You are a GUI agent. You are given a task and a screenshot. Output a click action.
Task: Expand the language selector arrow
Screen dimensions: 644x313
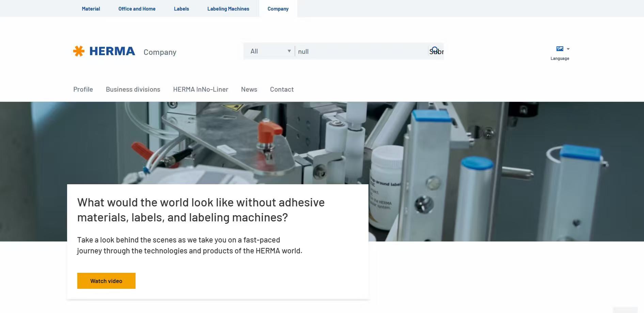[x=568, y=49]
